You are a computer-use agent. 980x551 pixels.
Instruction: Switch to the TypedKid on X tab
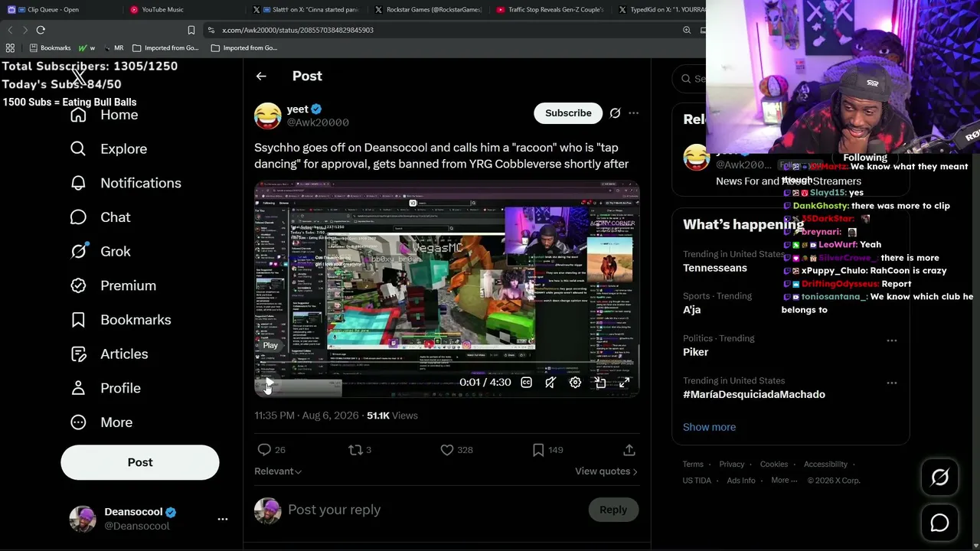[x=661, y=10]
